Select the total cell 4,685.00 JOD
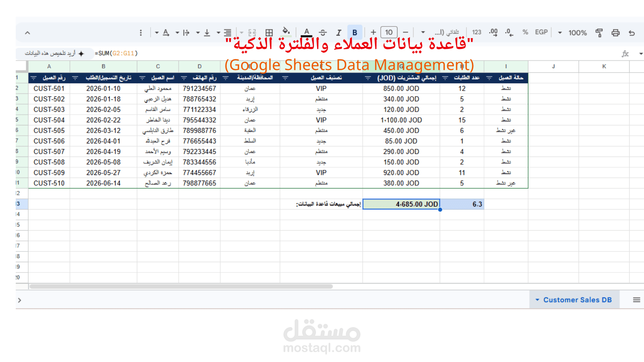The width and height of the screenshot is (644, 362). [401, 204]
